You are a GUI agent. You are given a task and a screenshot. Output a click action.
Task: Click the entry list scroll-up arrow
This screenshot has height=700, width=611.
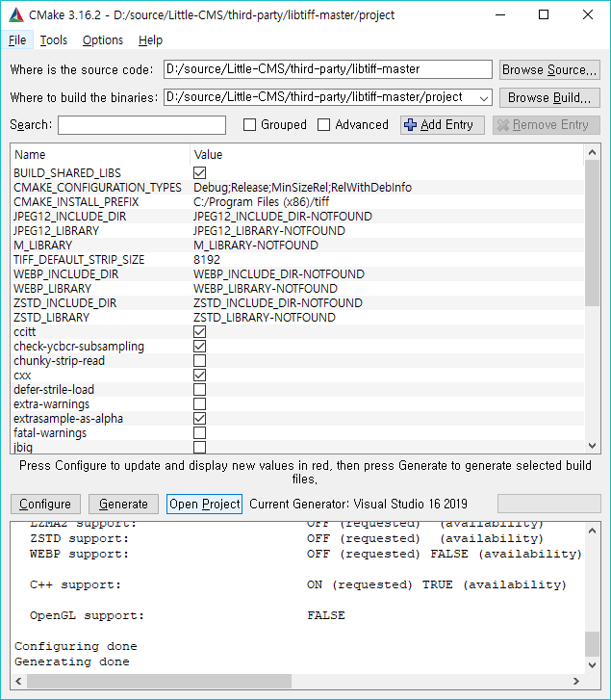tap(593, 152)
